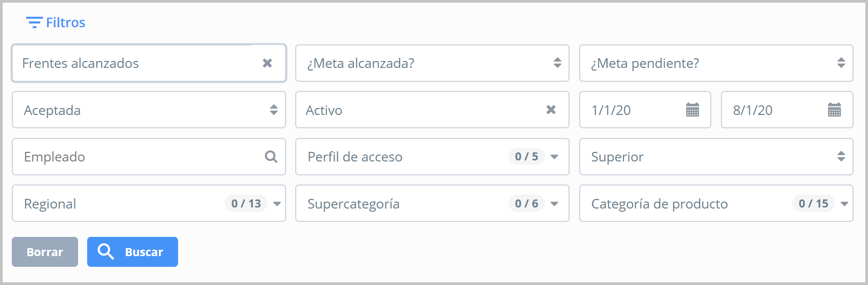Click the Filtros heading link
Screen dimensions: 868x285
click(65, 22)
